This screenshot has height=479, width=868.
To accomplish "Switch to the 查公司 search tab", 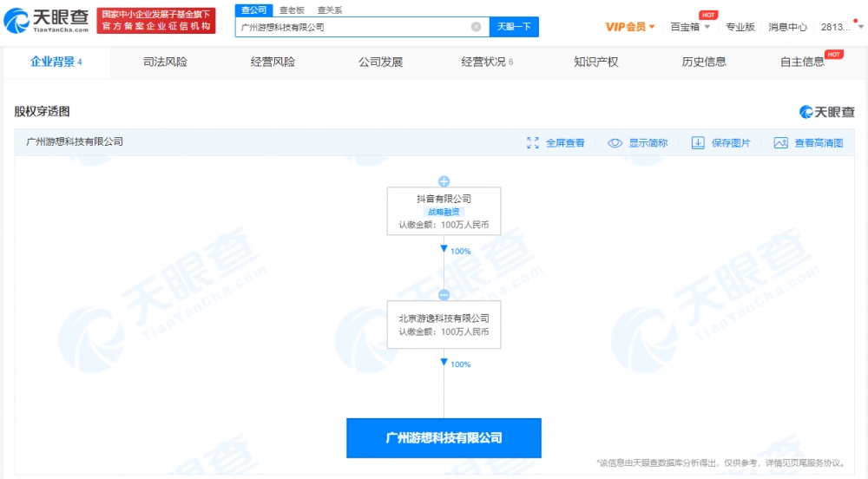I will (x=253, y=10).
